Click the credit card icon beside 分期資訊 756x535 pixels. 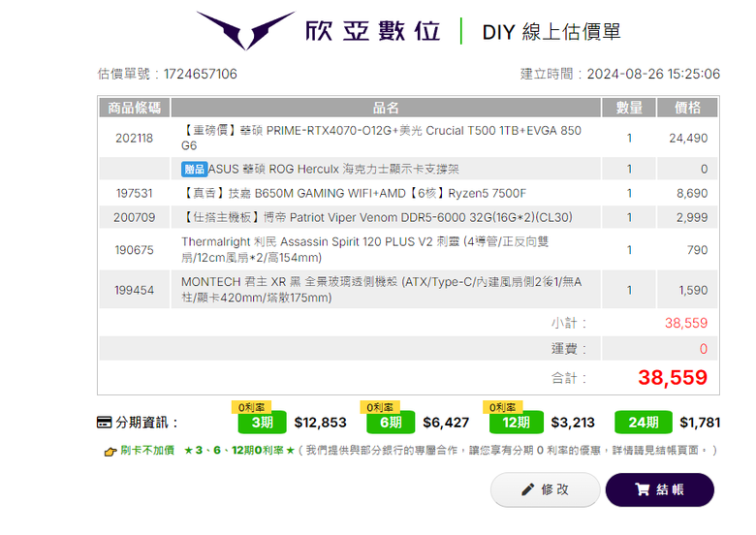pyautogui.click(x=104, y=423)
